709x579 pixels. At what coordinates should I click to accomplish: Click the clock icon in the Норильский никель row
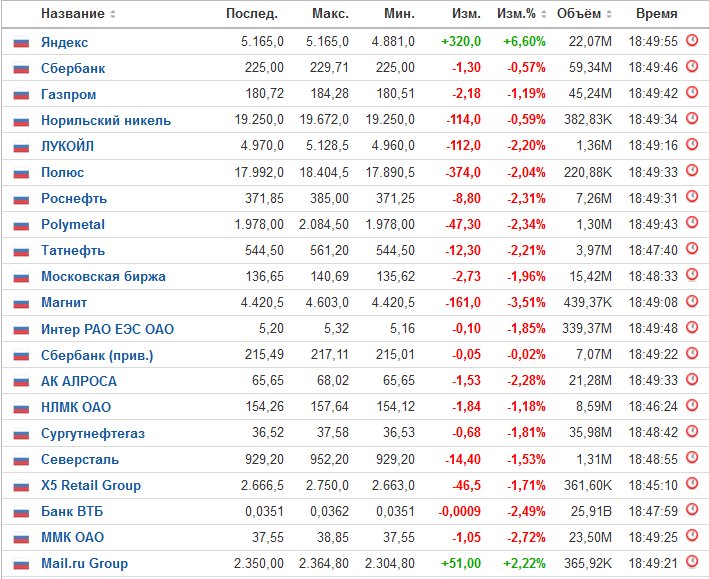[x=692, y=119]
